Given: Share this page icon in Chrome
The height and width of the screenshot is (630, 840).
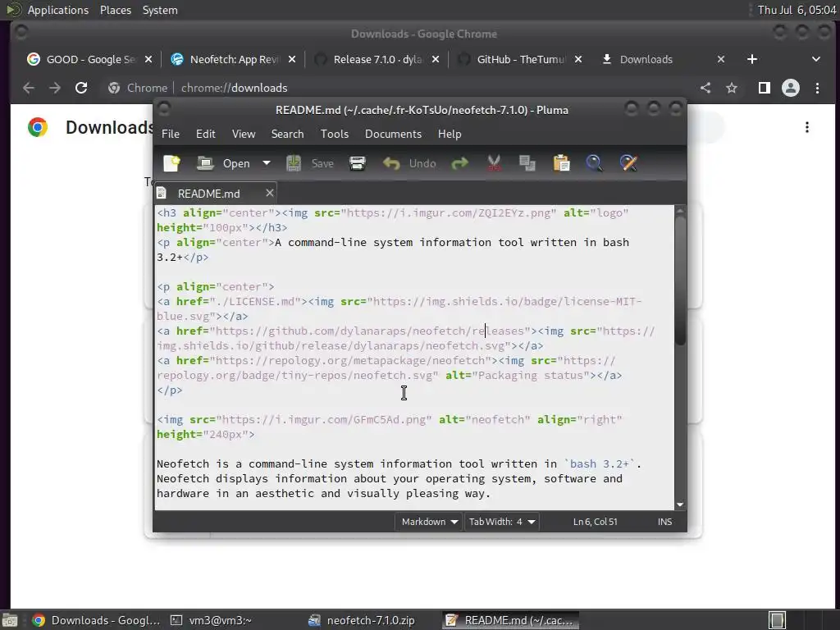Looking at the screenshot, I should tap(705, 88).
